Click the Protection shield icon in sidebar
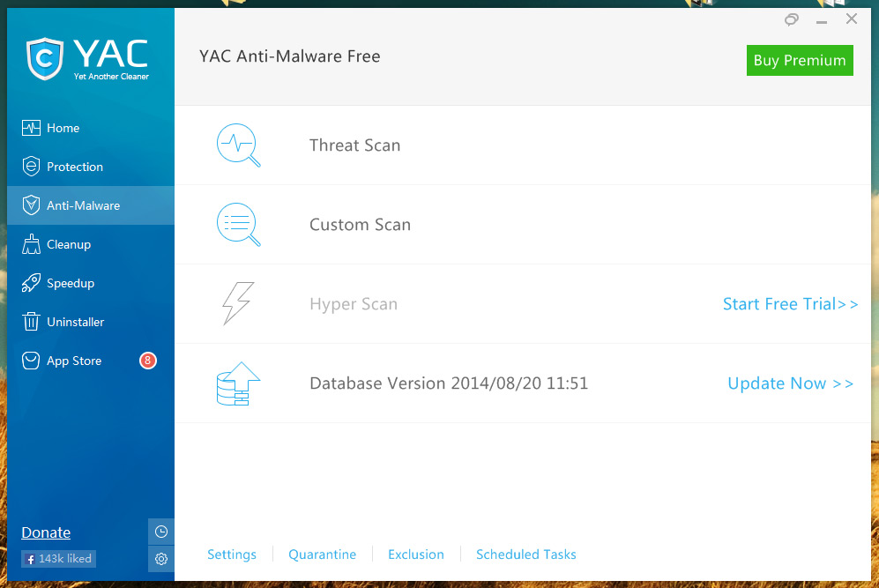The height and width of the screenshot is (588, 879). [x=31, y=167]
